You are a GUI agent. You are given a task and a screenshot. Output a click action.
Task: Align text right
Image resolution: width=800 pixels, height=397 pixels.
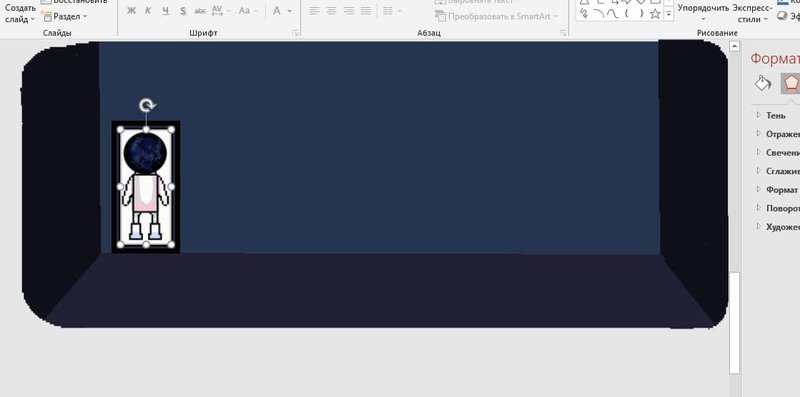tap(349, 11)
